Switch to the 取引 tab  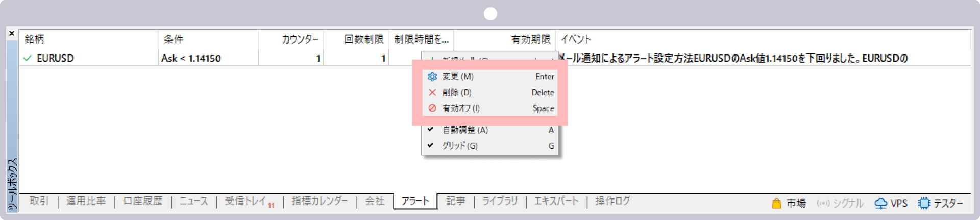[x=39, y=201]
